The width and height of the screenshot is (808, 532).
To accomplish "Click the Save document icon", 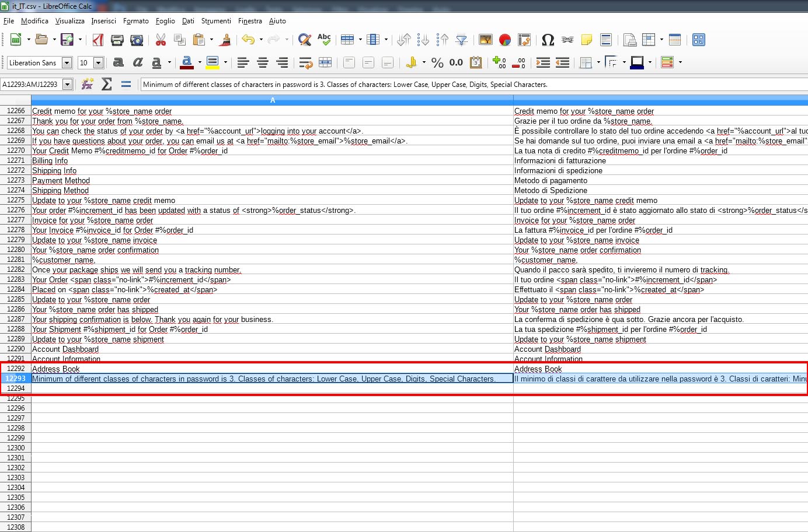I will (67, 40).
